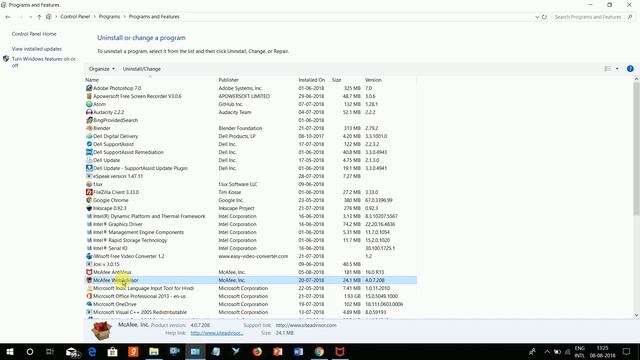Open View installed updates link
The height and width of the screenshot is (360, 640).
37,49
